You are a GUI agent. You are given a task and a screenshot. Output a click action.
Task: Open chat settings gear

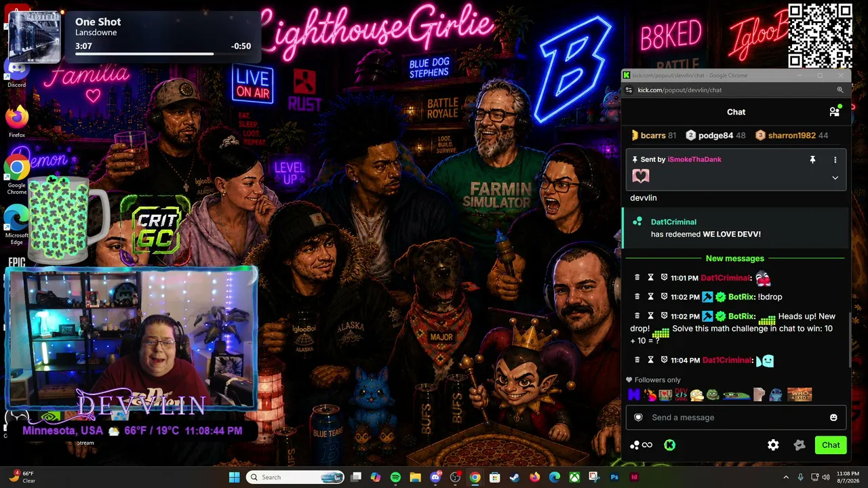coord(773,445)
